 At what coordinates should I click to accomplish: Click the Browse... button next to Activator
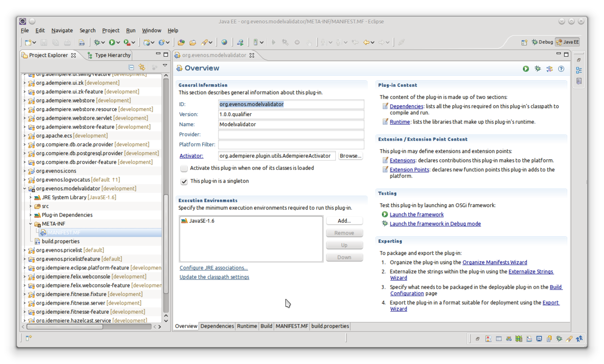[x=350, y=156]
